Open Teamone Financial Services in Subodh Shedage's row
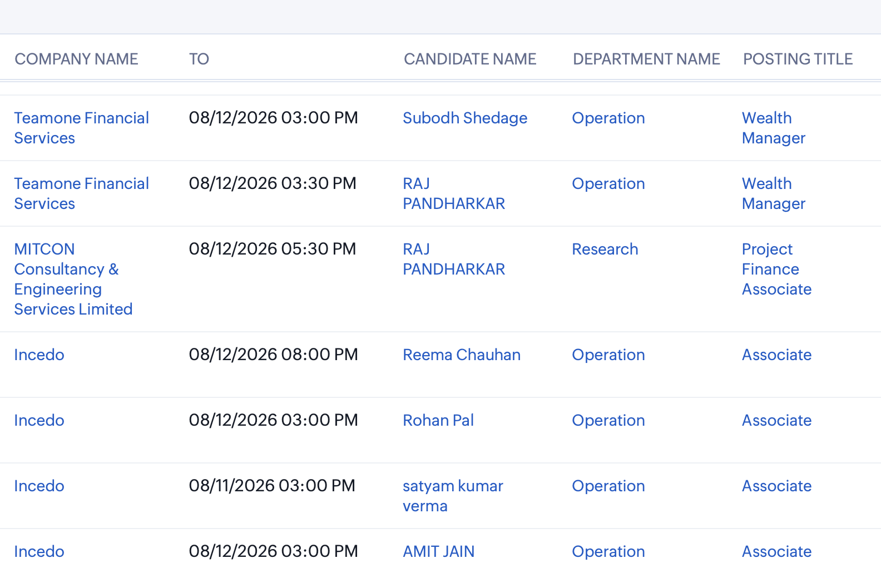Image resolution: width=881 pixels, height=588 pixels. point(82,128)
